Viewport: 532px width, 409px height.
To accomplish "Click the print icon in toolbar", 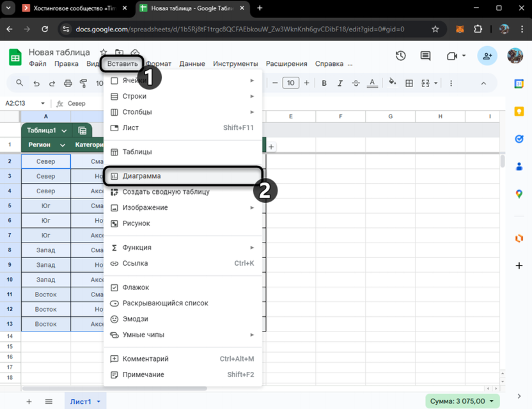I will click(x=68, y=83).
